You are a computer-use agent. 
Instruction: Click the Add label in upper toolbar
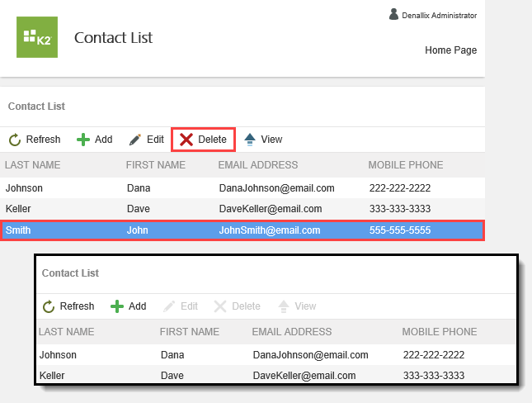[103, 140]
